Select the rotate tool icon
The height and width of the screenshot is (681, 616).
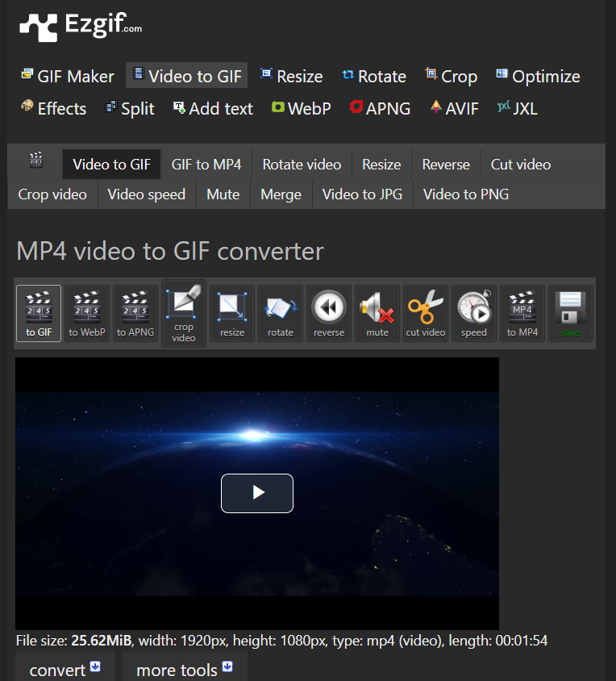[281, 313]
